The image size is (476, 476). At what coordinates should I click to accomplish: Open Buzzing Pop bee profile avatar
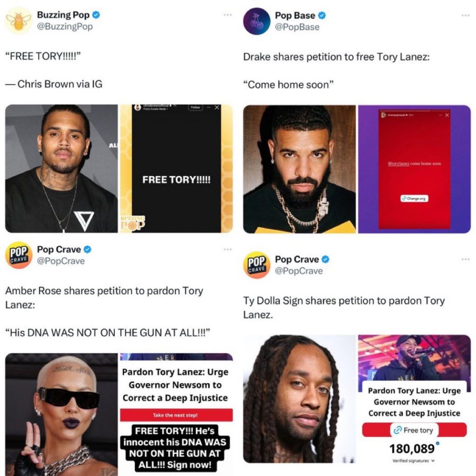(19, 20)
